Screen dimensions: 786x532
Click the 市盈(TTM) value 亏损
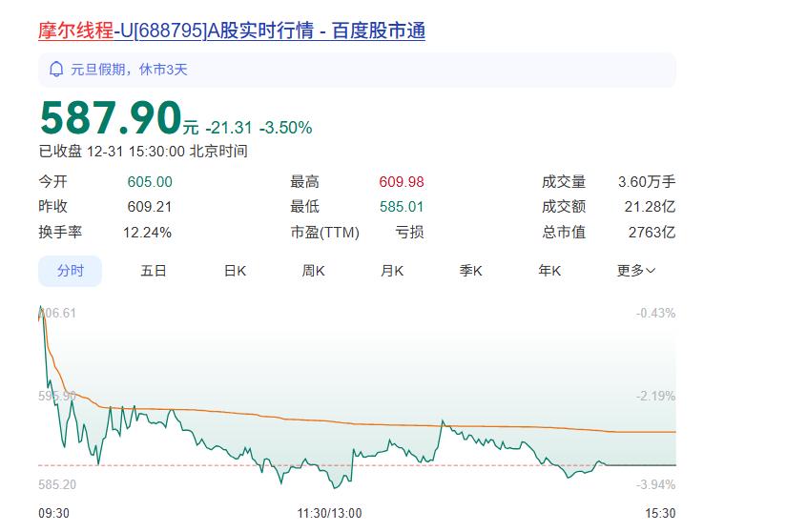pyautogui.click(x=409, y=233)
